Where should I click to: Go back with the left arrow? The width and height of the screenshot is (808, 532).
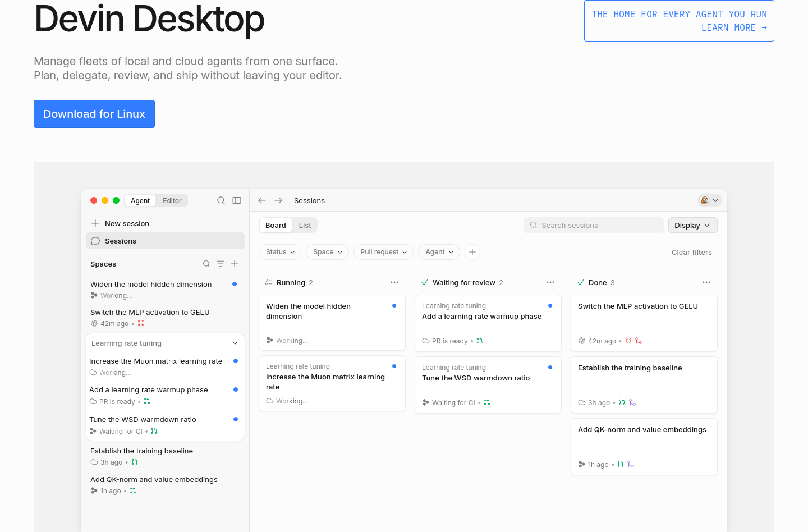pos(262,200)
